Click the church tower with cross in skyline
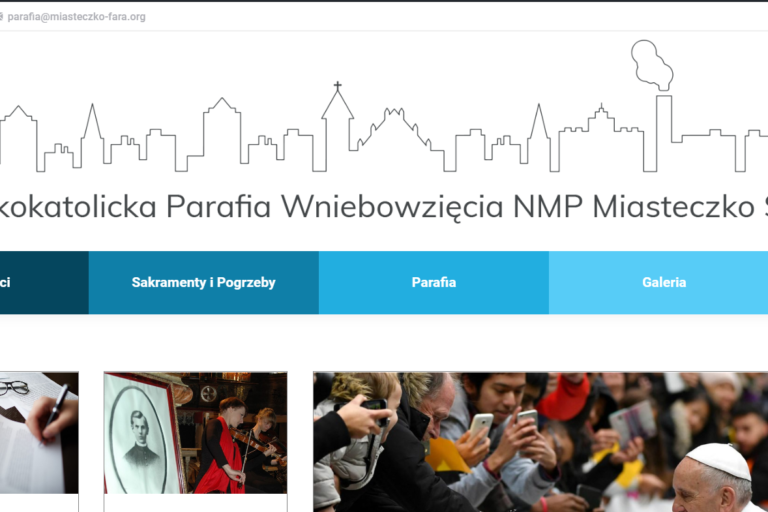 tap(337, 125)
